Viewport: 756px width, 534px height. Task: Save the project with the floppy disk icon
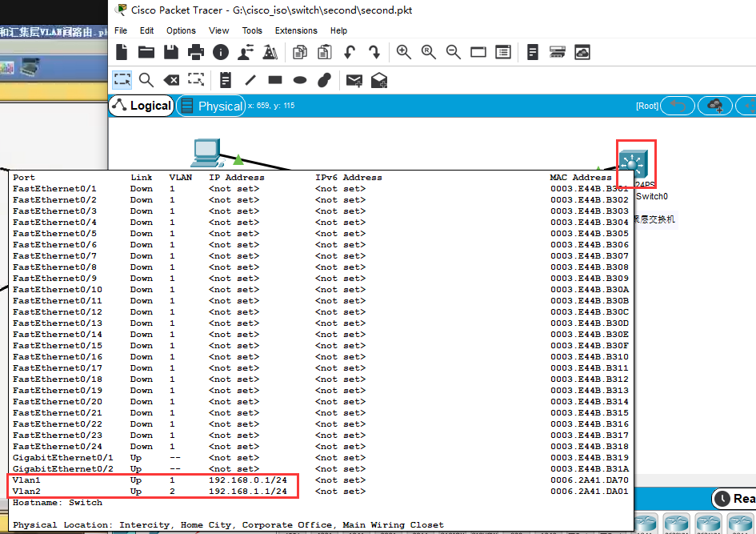click(x=171, y=52)
